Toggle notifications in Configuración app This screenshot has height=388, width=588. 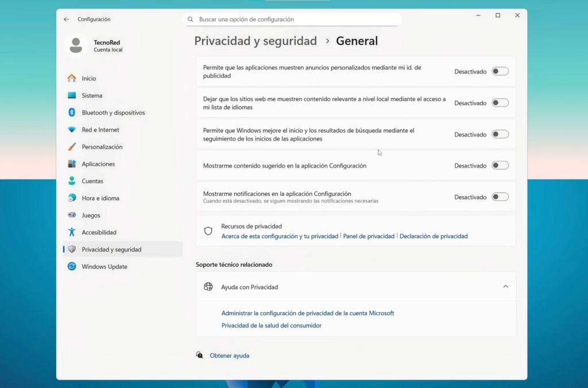[500, 196]
